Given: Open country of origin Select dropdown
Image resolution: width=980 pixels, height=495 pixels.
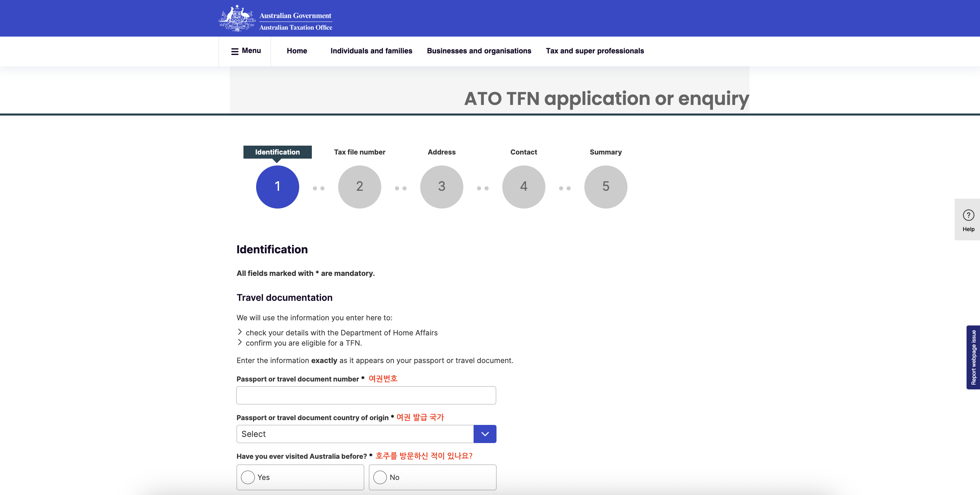Looking at the screenshot, I should tap(355, 434).
